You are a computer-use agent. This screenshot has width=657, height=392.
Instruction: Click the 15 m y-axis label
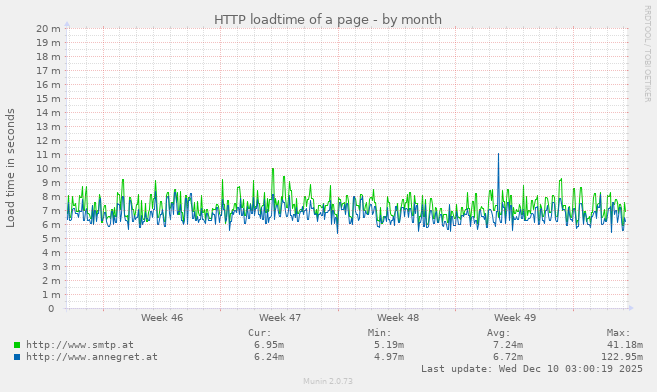coord(48,98)
